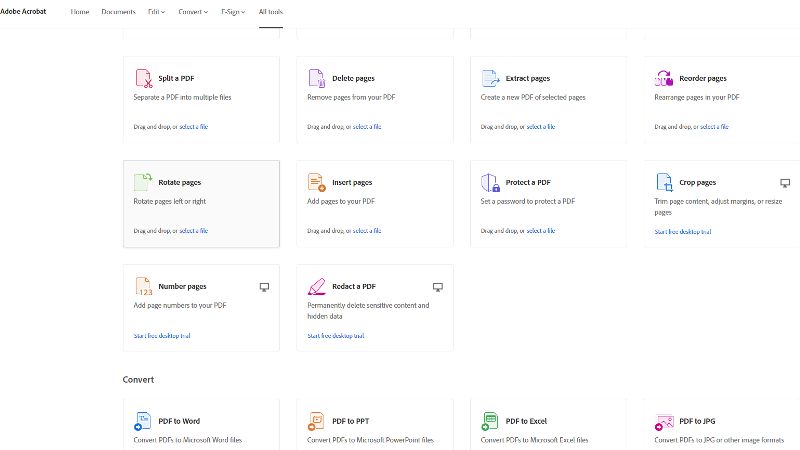This screenshot has width=800, height=450.
Task: Click the PDF to JPG icon
Action: pyautogui.click(x=664, y=422)
